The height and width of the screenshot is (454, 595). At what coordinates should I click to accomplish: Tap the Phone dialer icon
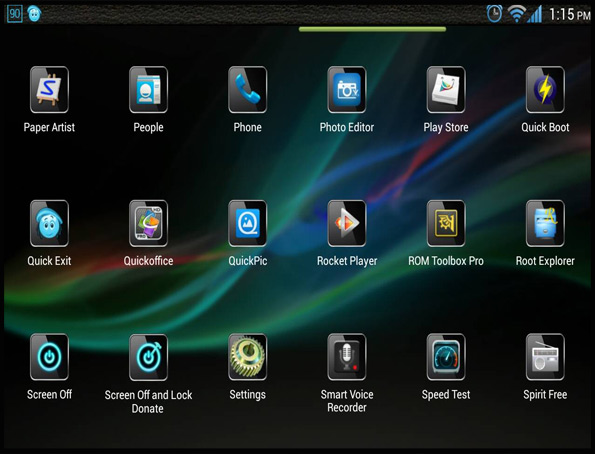tap(247, 90)
